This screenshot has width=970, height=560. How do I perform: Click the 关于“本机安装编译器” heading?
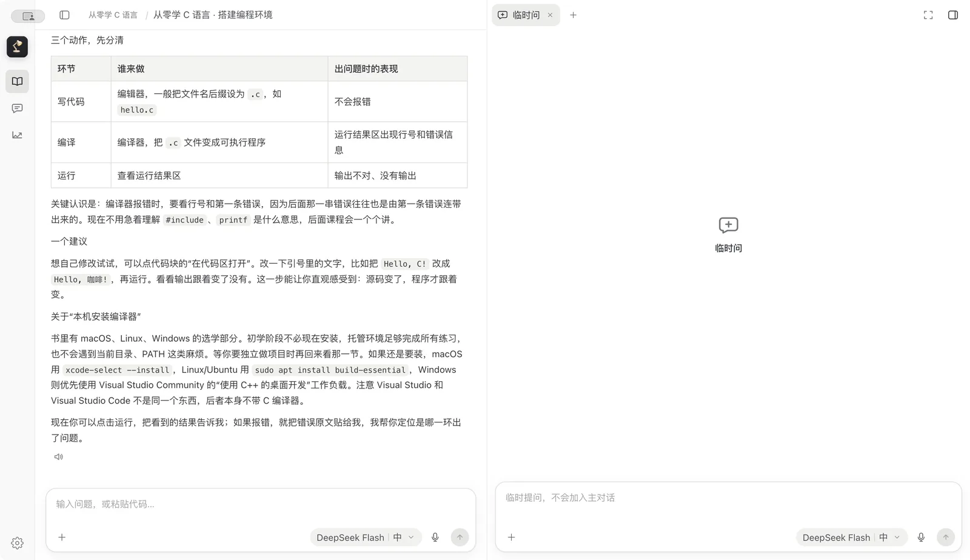96,316
